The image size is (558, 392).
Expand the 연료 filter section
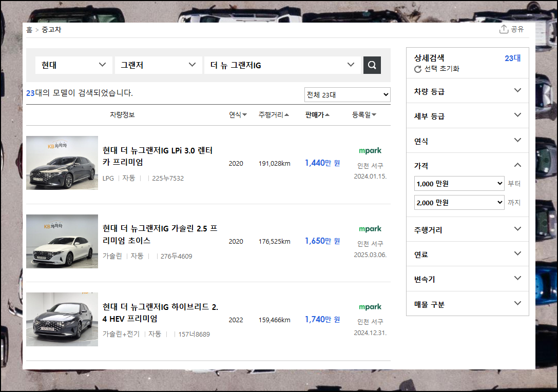coord(468,254)
